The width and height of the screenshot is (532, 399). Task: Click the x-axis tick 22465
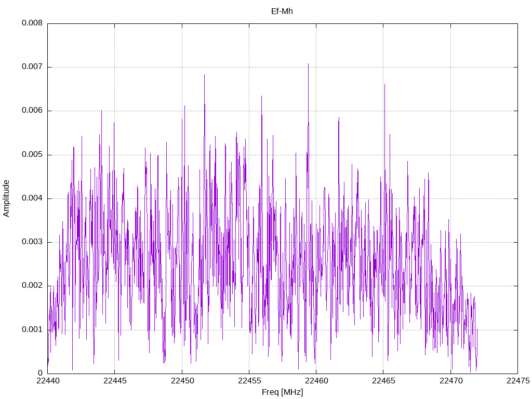tap(383, 381)
